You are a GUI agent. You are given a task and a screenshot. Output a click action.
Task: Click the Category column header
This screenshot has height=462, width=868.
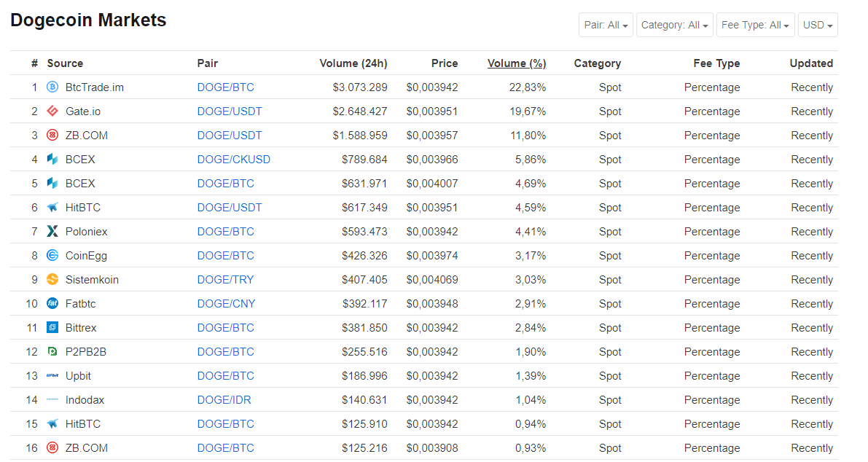[598, 63]
